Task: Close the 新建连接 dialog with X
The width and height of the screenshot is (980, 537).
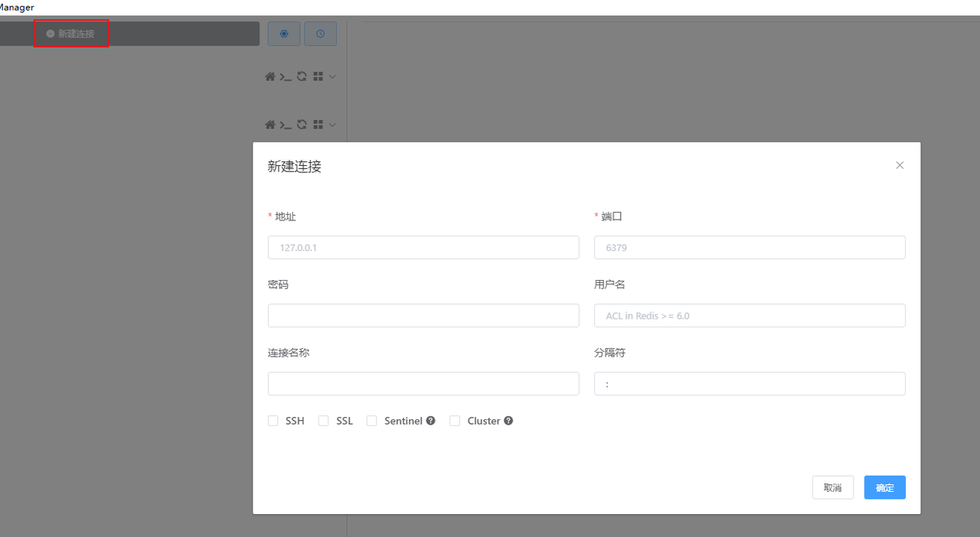Action: [x=900, y=165]
